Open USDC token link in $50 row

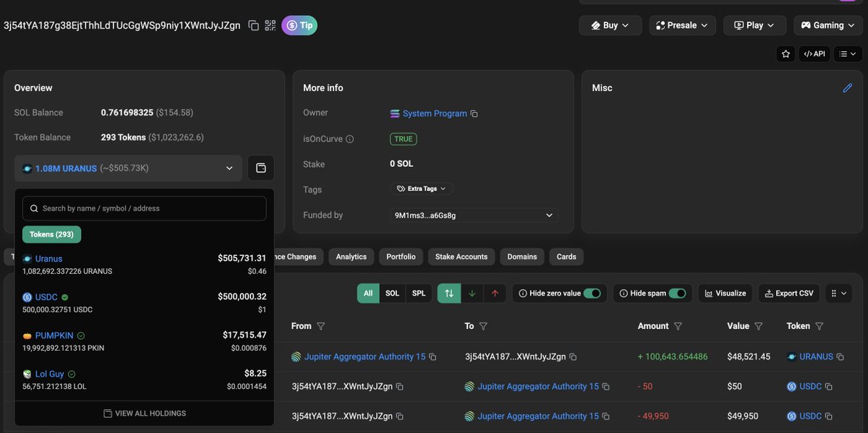810,387
